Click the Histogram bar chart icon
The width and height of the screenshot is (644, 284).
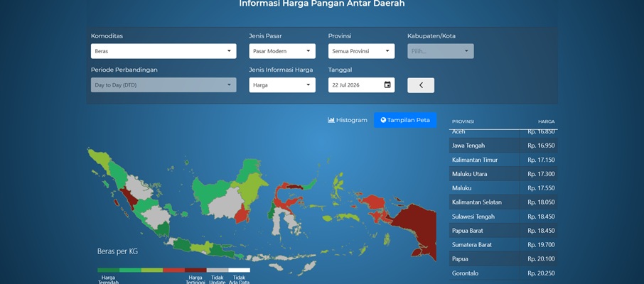click(x=331, y=120)
